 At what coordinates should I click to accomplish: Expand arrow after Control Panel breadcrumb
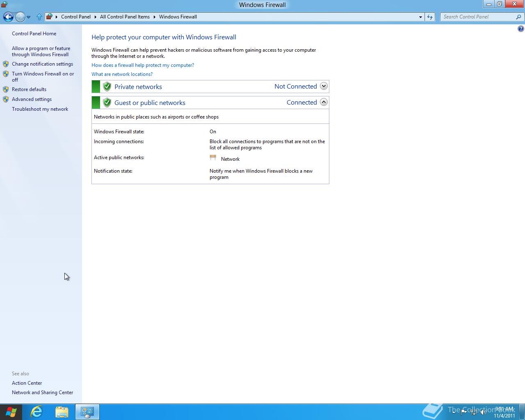tap(95, 17)
